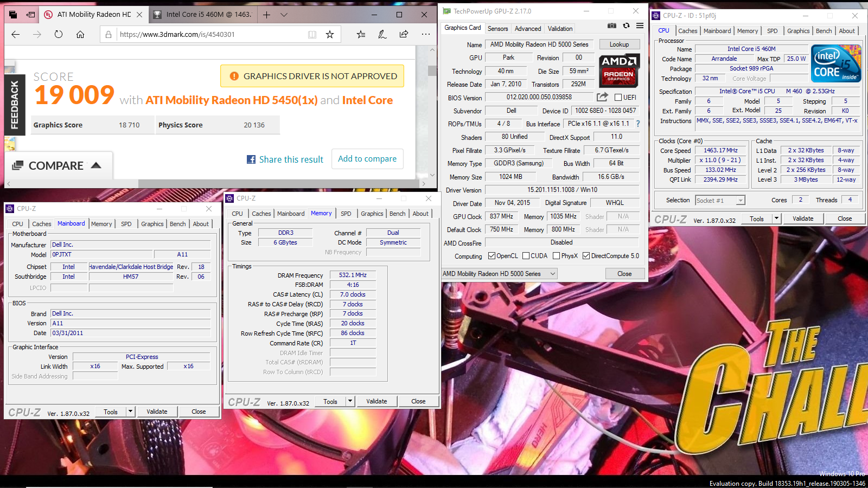Click Validate in CPU-Z CPU window
This screenshot has width=868, height=488.
click(x=803, y=219)
